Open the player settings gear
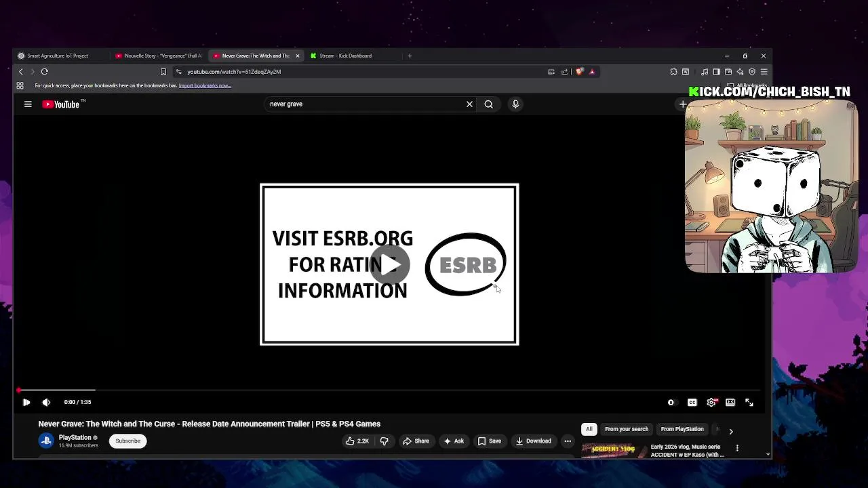The height and width of the screenshot is (488, 868). tap(711, 403)
